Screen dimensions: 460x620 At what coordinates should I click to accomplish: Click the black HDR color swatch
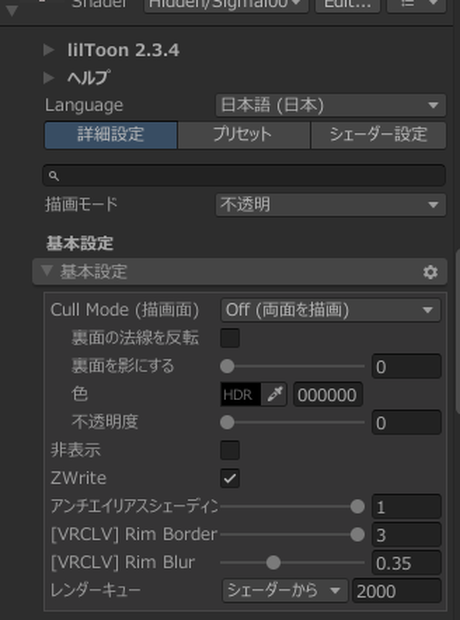click(240, 394)
